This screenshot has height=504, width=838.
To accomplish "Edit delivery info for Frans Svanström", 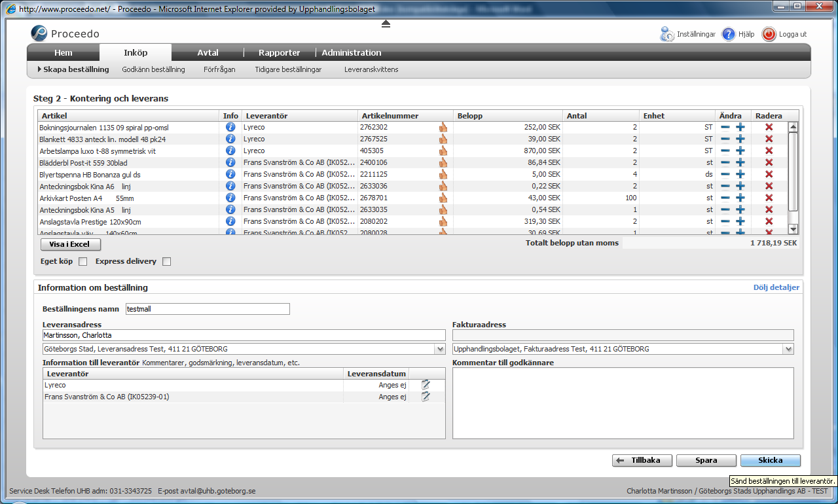I will pyautogui.click(x=426, y=397).
